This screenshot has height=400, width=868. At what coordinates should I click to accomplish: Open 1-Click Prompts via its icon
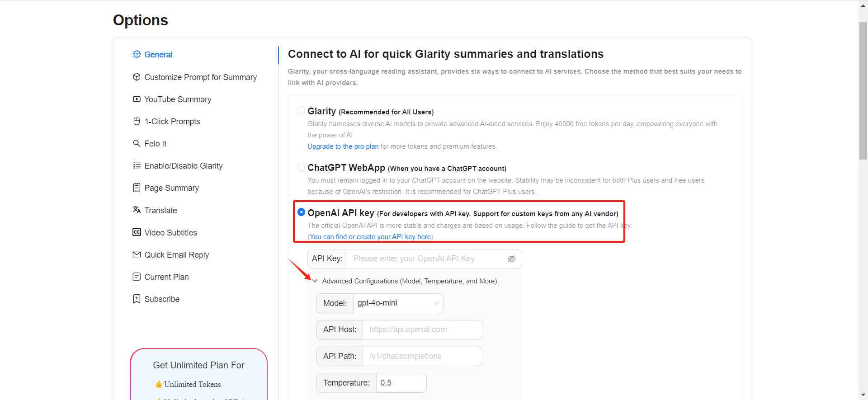pyautogui.click(x=137, y=121)
